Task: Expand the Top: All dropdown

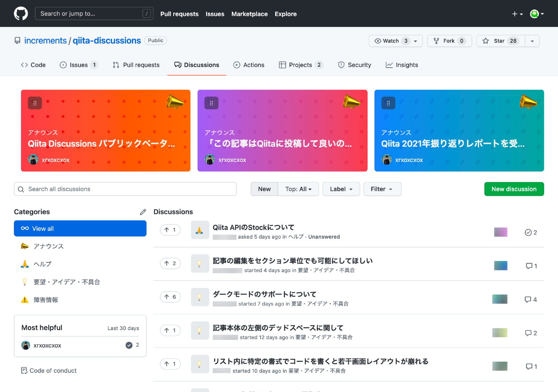Action: pos(298,189)
